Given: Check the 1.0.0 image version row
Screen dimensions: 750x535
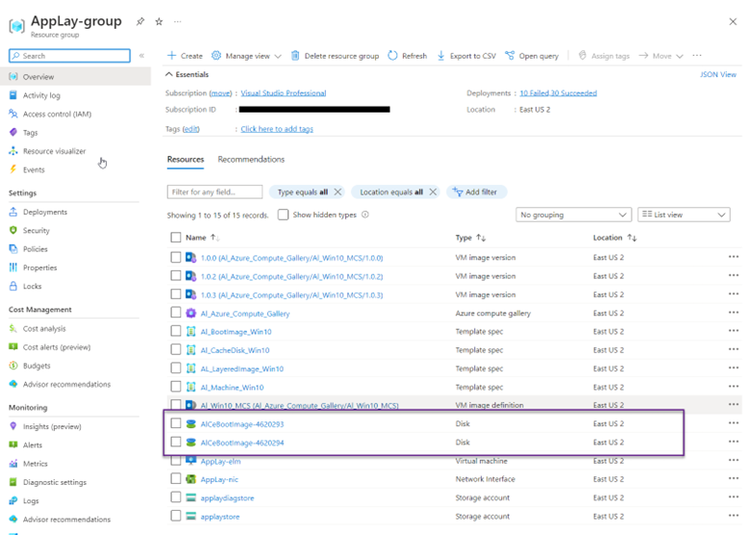Looking at the screenshot, I should tap(176, 257).
